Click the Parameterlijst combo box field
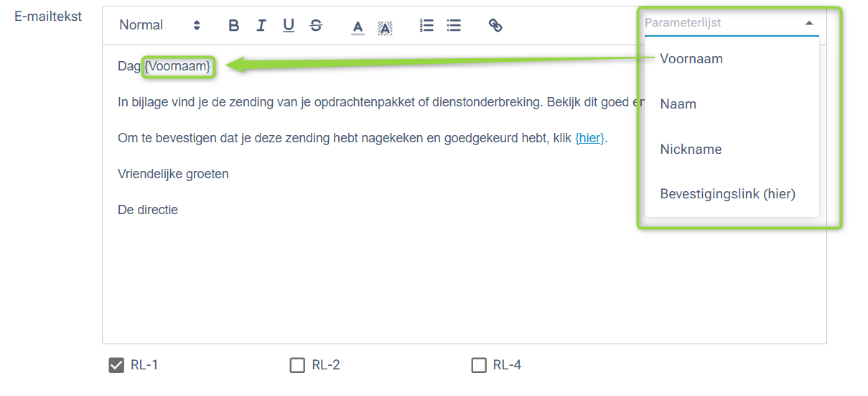This screenshot has width=868, height=396. click(x=732, y=23)
